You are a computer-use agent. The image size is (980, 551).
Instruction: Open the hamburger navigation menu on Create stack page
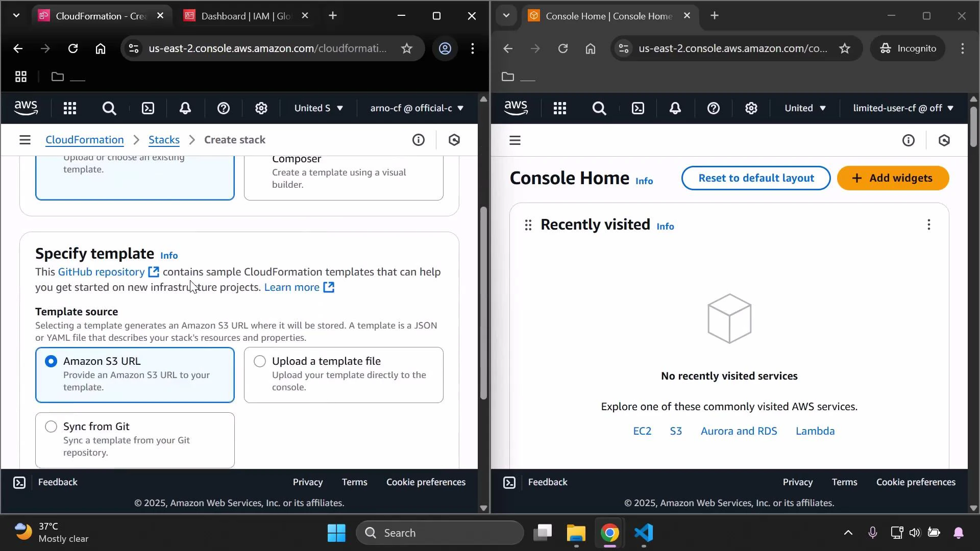(x=25, y=140)
